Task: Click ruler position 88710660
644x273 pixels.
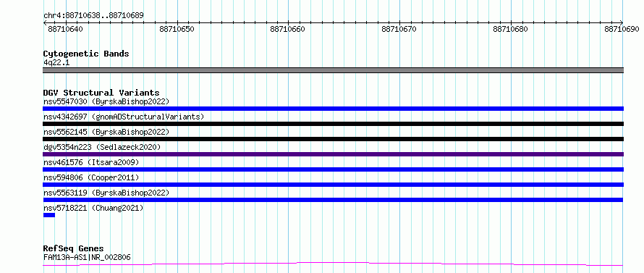Action: coord(287,29)
